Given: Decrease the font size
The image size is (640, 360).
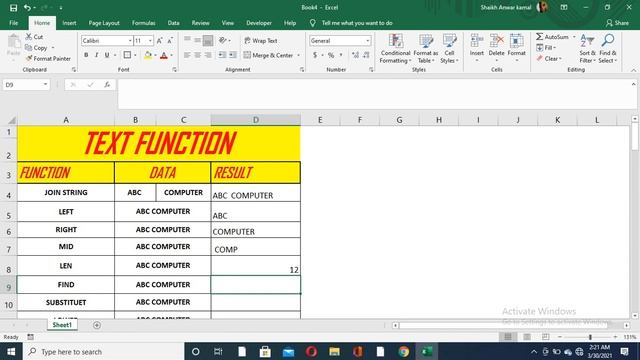Looking at the screenshot, I should (x=170, y=40).
